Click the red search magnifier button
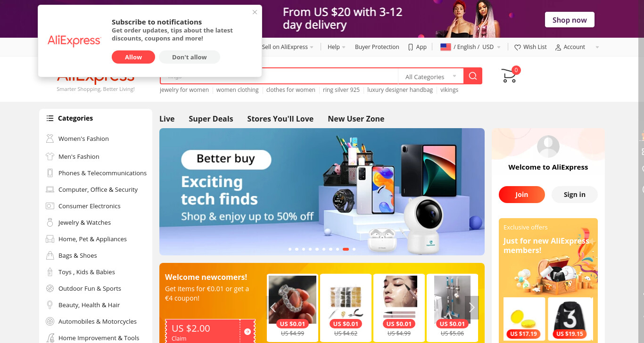644x343 pixels. 473,76
